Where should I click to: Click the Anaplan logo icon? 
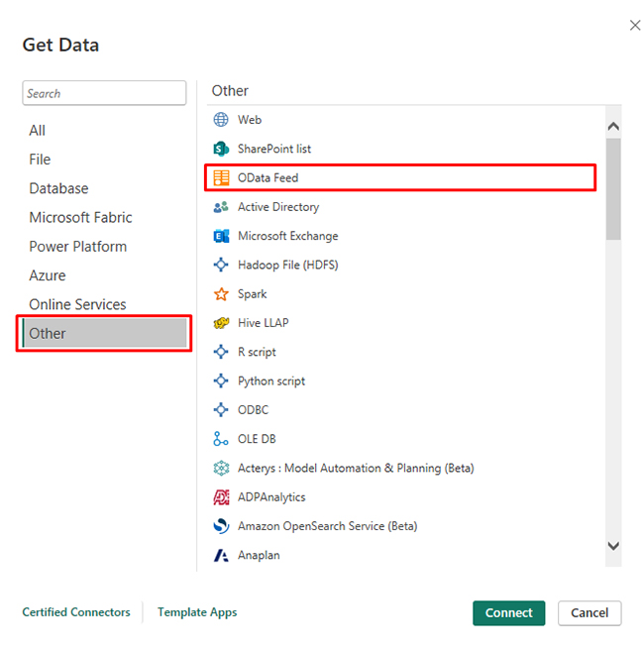click(x=221, y=555)
